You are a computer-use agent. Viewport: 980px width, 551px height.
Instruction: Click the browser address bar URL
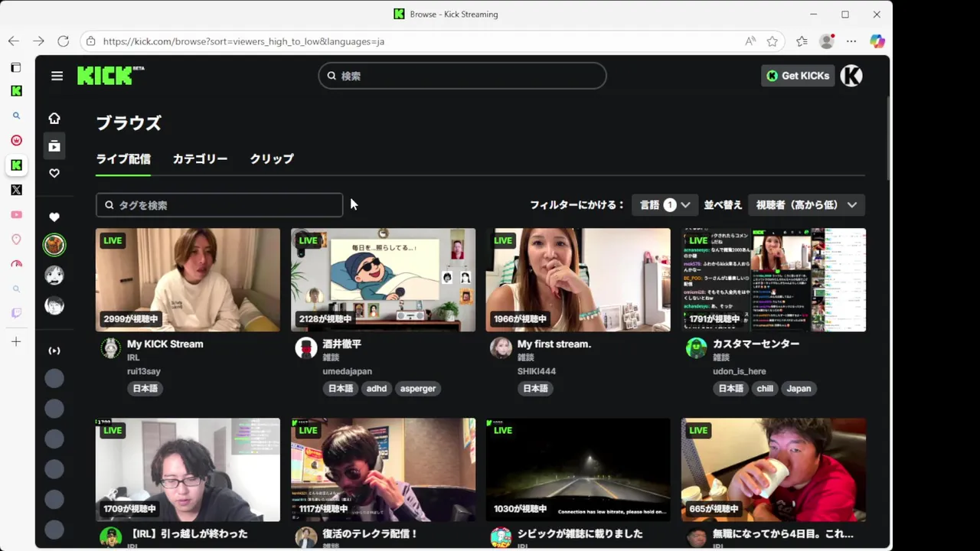tap(243, 41)
